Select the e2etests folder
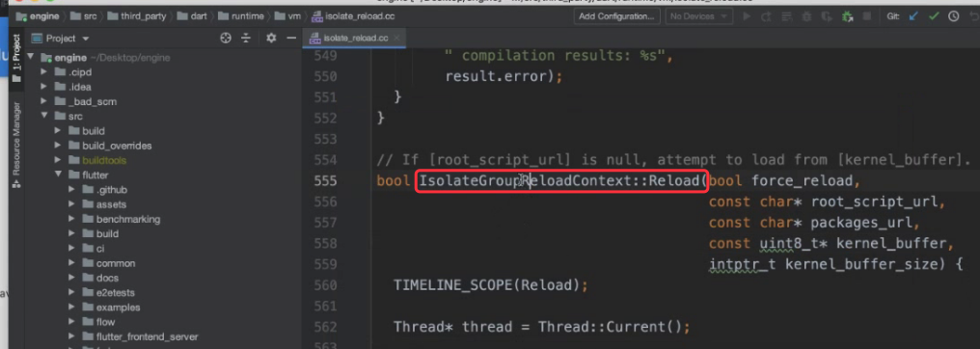The height and width of the screenshot is (349, 980). [116, 293]
